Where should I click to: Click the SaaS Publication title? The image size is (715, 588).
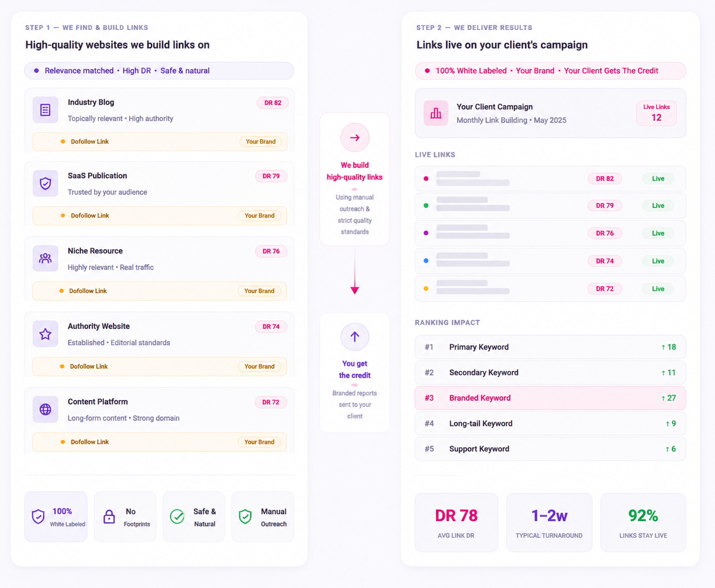pos(97,176)
